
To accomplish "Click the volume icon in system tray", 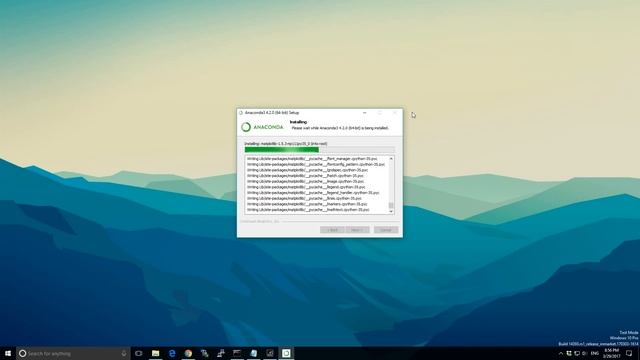I will 584,353.
